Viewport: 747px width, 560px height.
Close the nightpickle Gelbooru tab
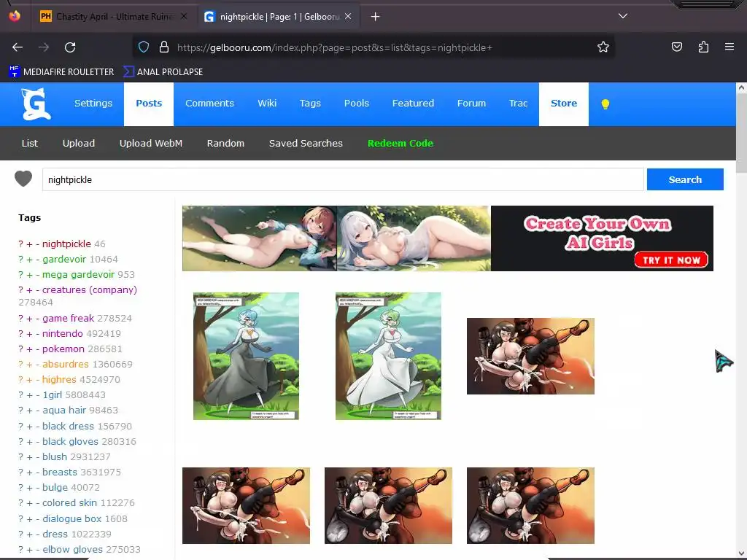[x=348, y=16]
